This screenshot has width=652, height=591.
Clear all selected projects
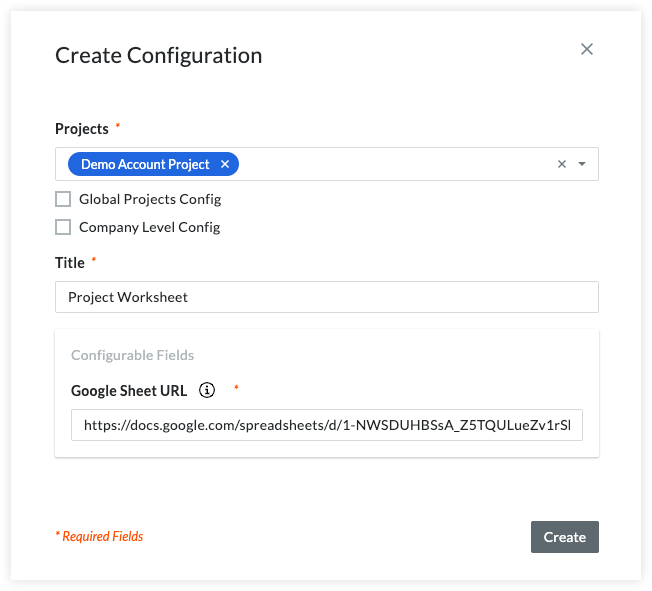click(x=562, y=164)
